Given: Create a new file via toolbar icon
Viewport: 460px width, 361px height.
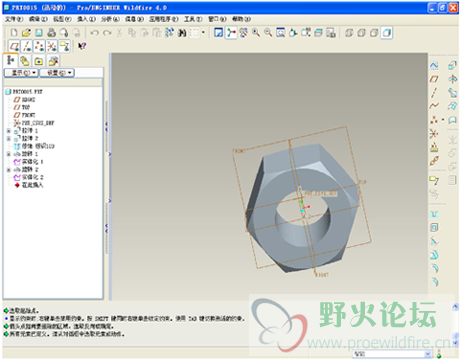Looking at the screenshot, I should (14, 33).
